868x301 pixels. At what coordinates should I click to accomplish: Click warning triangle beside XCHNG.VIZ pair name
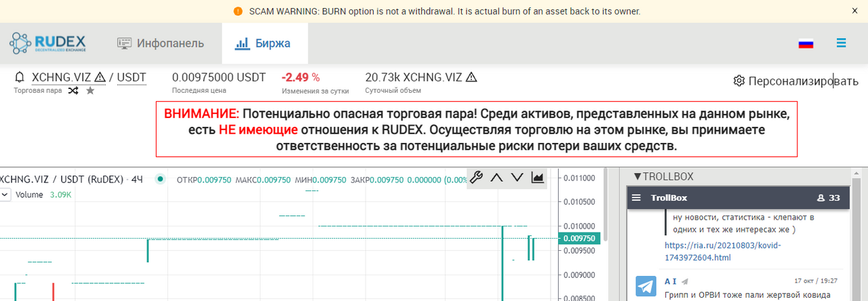pos(100,77)
